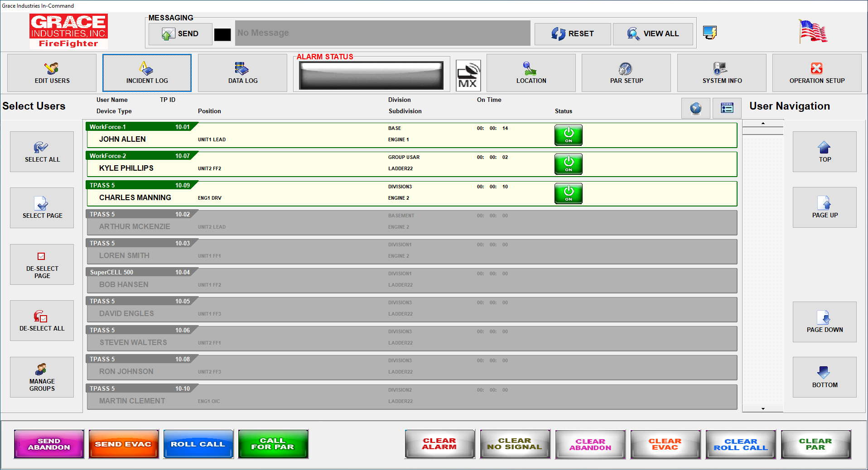Viewport: 868px width, 470px height.
Task: Toggle Charles Manning's ON power status
Action: pos(569,193)
